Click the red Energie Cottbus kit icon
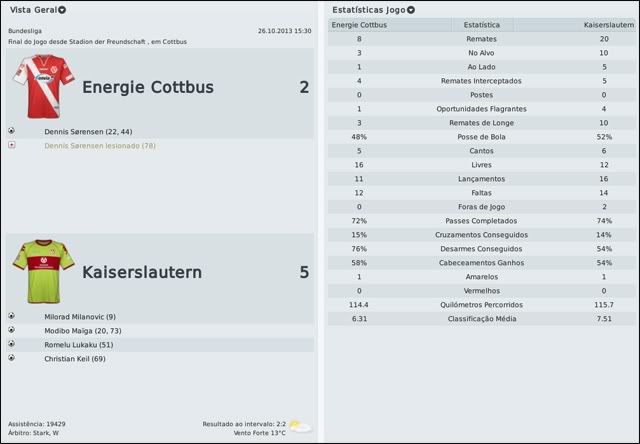The height and width of the screenshot is (444, 640). tap(43, 86)
